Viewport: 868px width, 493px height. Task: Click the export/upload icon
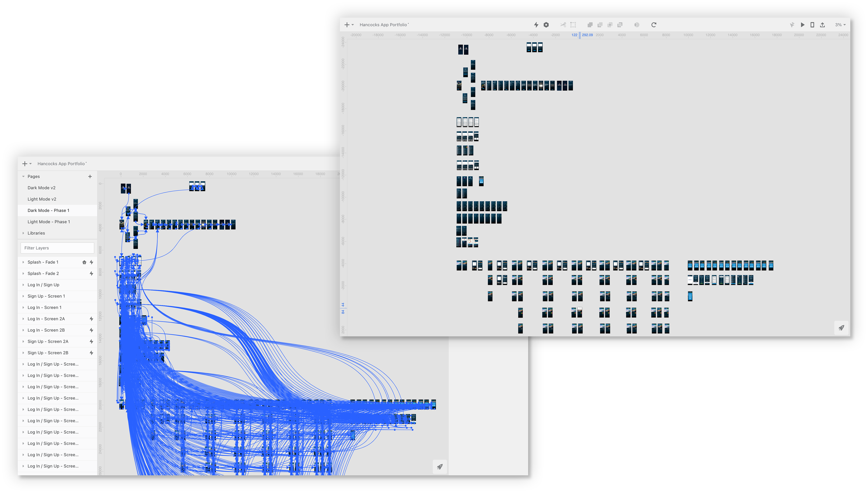click(822, 25)
